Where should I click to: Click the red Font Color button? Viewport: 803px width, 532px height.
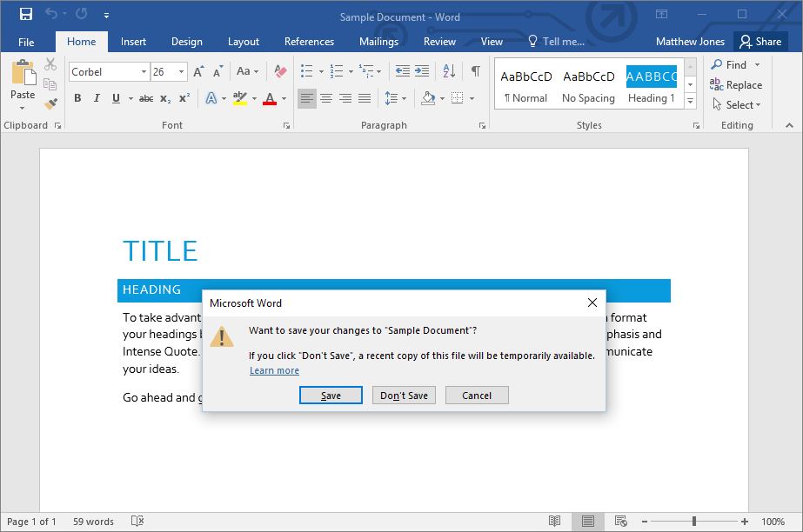coord(270,98)
